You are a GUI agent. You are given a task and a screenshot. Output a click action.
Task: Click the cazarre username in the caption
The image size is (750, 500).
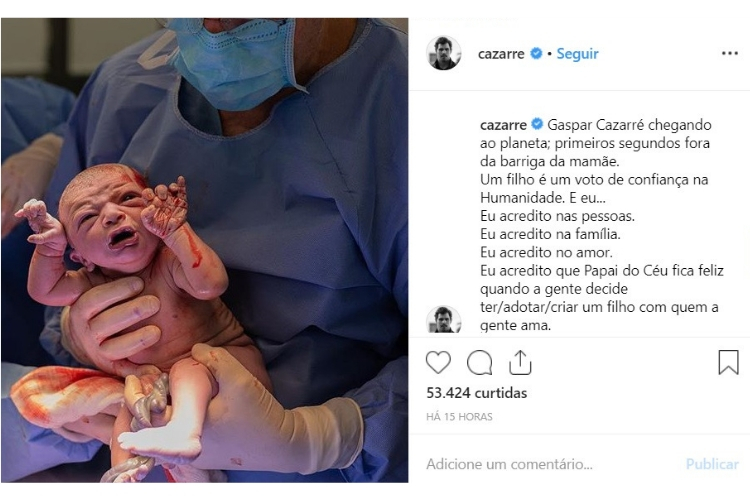[503, 125]
